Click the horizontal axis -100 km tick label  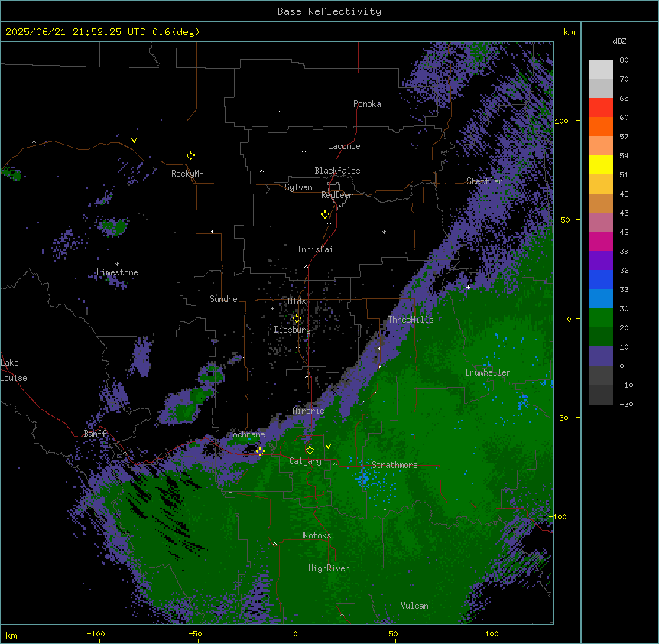point(96,634)
